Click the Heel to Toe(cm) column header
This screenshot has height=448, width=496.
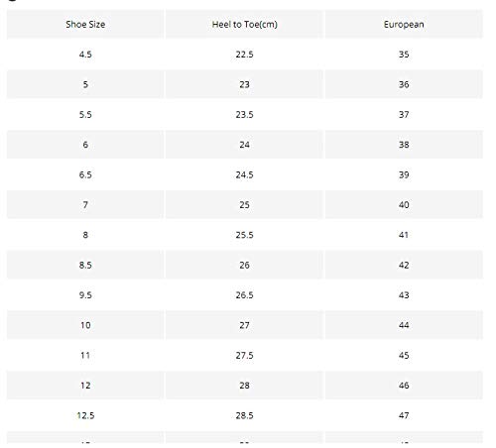click(244, 24)
